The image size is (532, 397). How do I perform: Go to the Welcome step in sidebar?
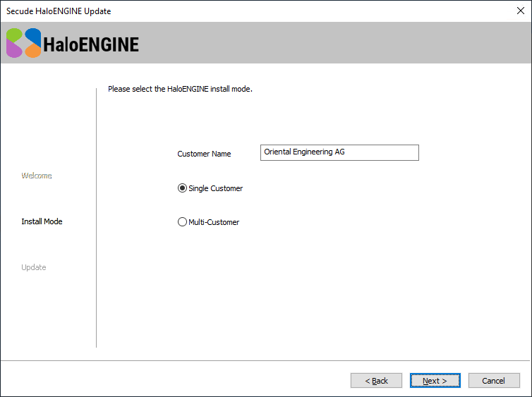tap(37, 176)
